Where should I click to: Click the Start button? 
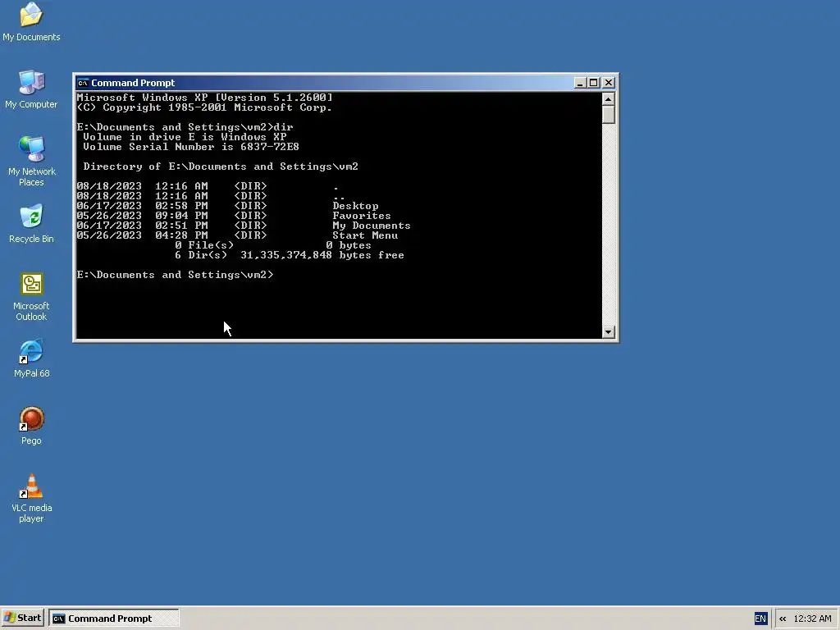pos(22,619)
